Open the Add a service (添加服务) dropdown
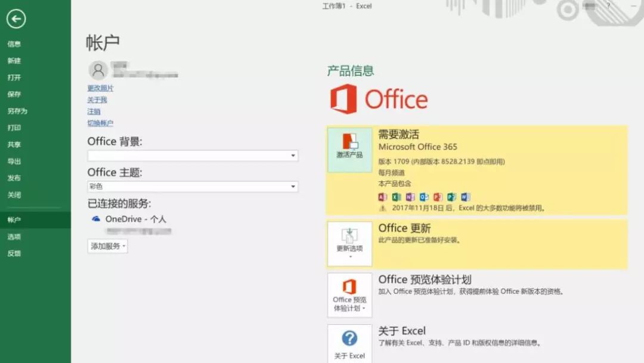This screenshot has width=644, height=363. tap(107, 246)
